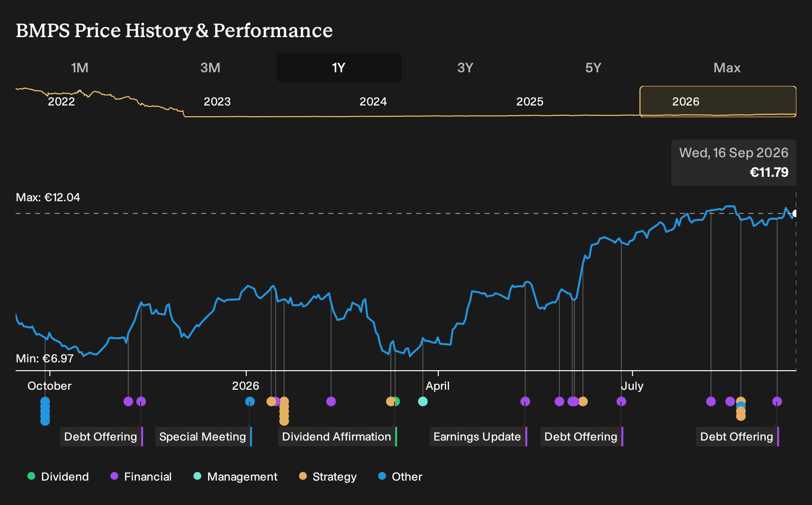Click the €11.79 price in the tooltip
The image size is (812, 505).
tap(769, 172)
